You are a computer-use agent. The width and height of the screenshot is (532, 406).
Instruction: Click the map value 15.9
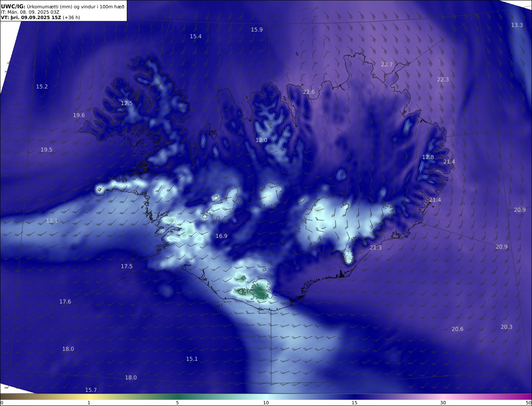257,30
